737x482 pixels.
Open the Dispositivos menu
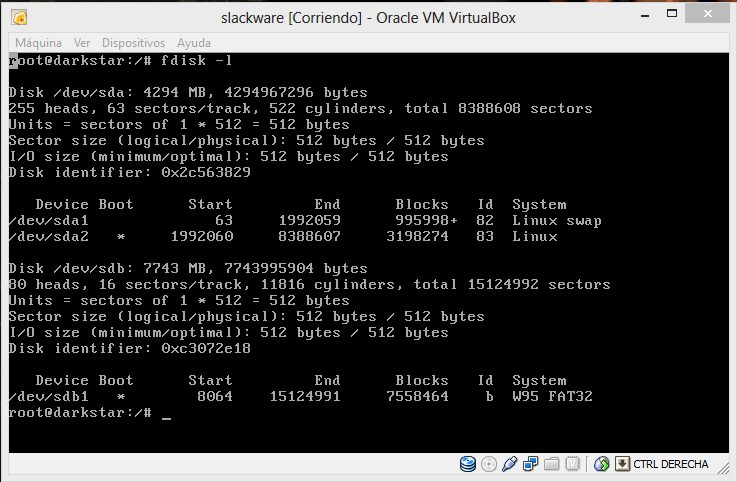[x=133, y=43]
